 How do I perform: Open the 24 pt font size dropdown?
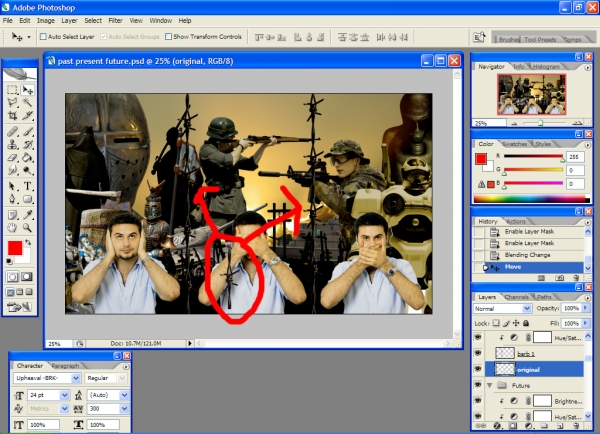65,395
